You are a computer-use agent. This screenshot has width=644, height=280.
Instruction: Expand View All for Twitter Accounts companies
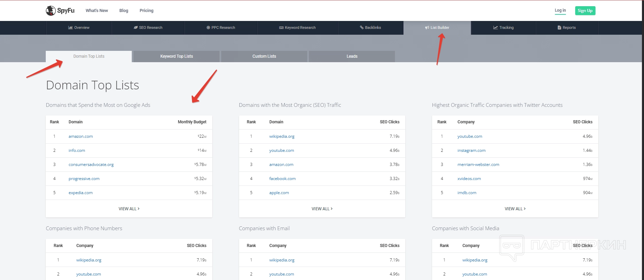pyautogui.click(x=515, y=209)
